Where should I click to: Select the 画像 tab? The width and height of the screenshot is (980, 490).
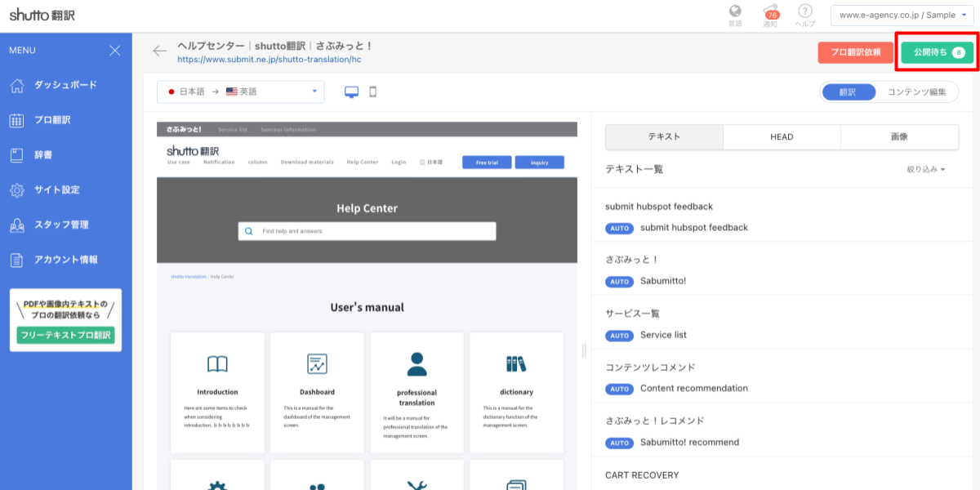(x=899, y=137)
